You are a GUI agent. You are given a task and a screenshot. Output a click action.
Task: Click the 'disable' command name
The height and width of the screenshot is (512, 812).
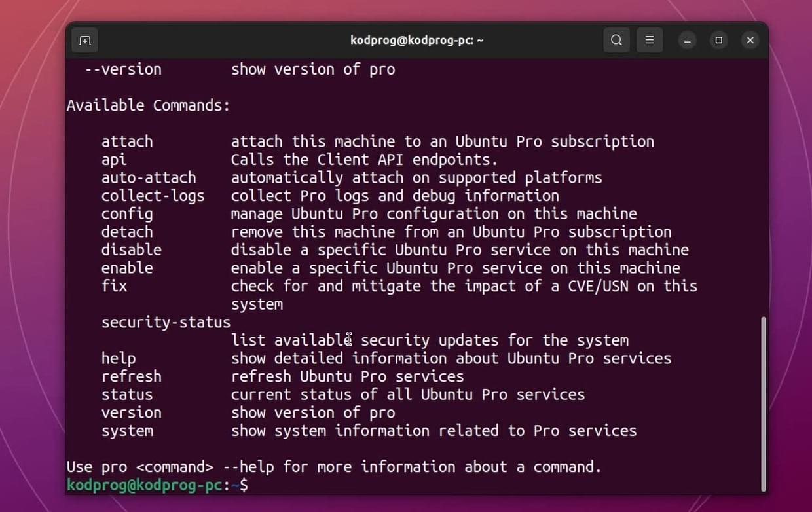(x=132, y=250)
